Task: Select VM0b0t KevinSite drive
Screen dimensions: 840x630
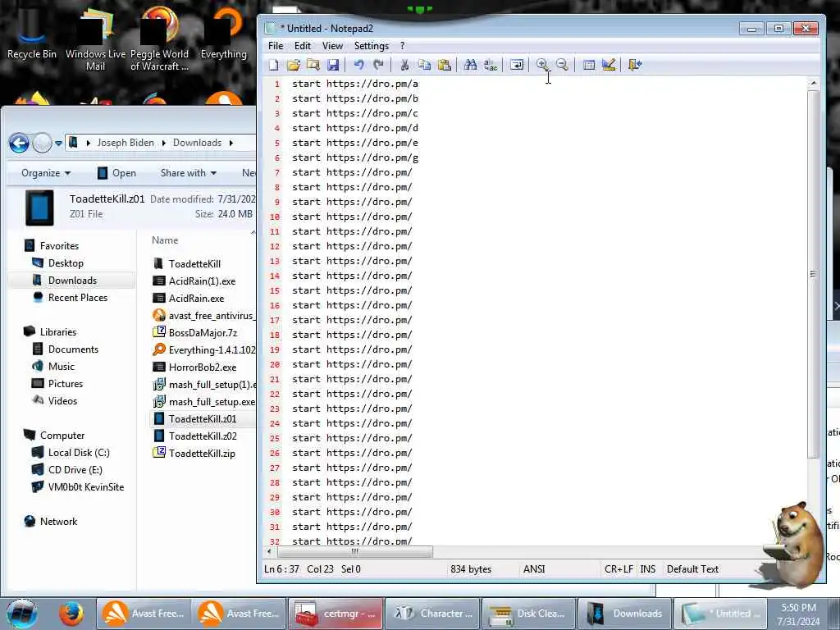Action: click(78, 487)
